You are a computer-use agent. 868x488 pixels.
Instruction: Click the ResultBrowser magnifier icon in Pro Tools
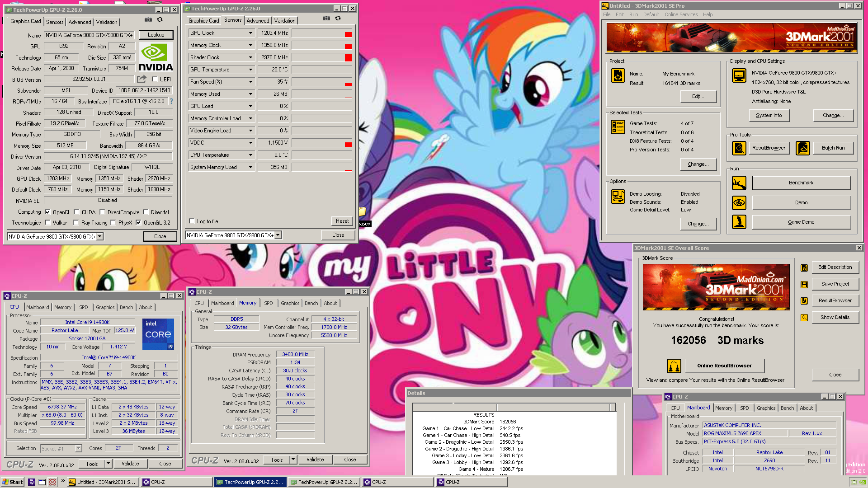[739, 148]
